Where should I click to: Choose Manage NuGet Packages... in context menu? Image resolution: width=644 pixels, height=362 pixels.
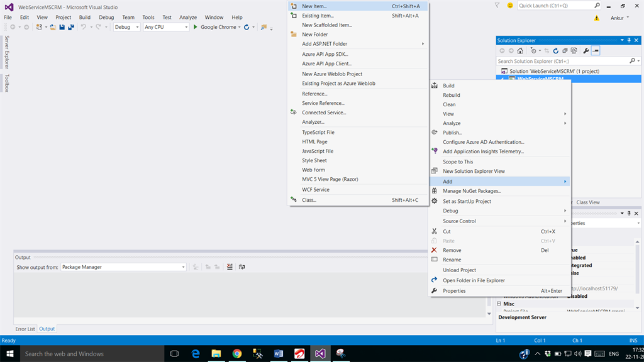click(472, 191)
